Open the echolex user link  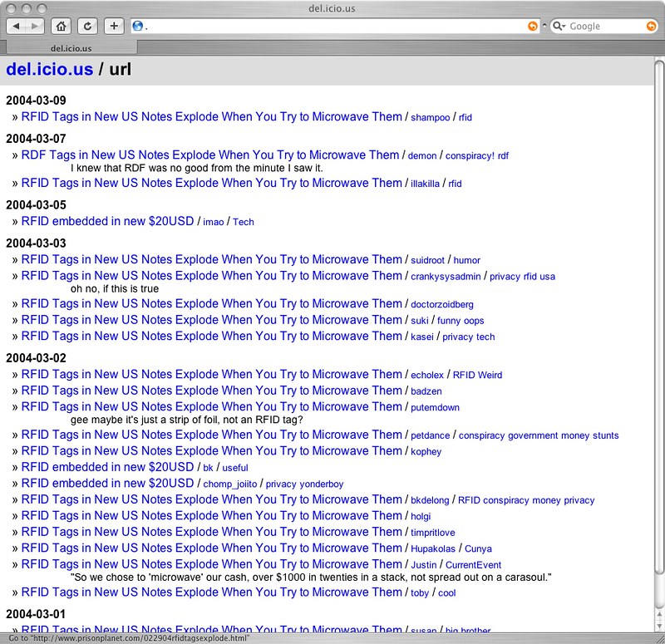pyautogui.click(x=427, y=375)
